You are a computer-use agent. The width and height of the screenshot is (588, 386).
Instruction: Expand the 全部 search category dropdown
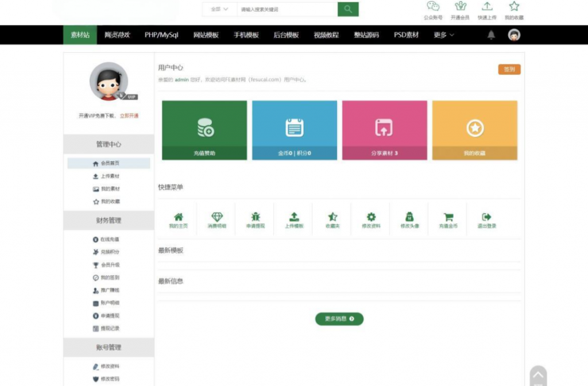tap(219, 9)
